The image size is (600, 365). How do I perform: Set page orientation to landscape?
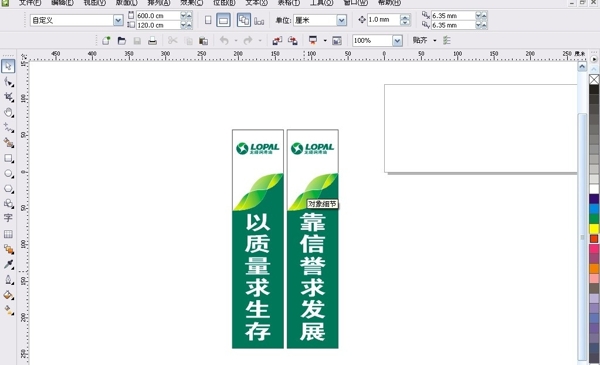coord(223,20)
